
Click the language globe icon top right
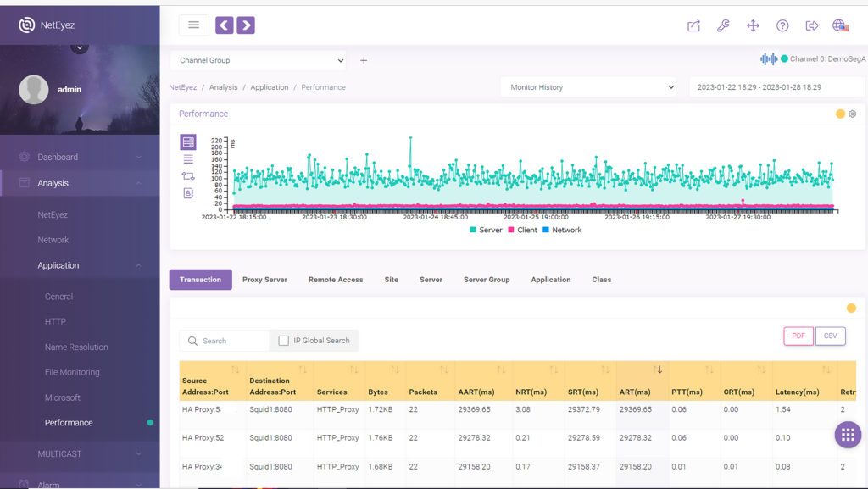tap(840, 25)
